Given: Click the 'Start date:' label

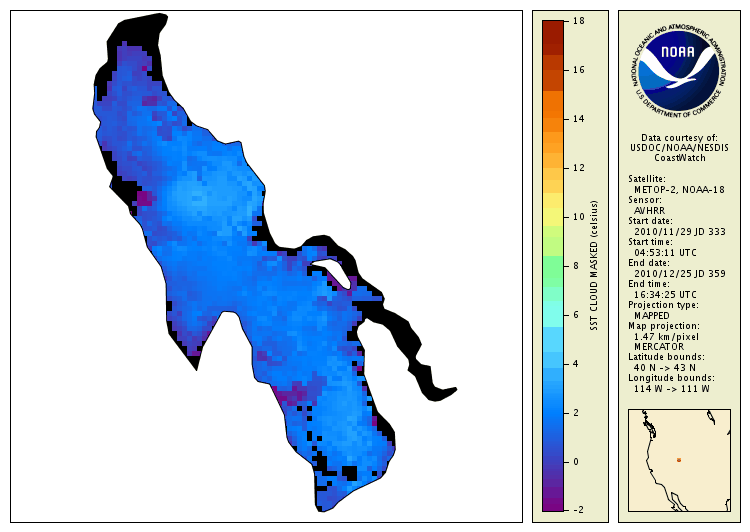Looking at the screenshot, I should [650, 221].
